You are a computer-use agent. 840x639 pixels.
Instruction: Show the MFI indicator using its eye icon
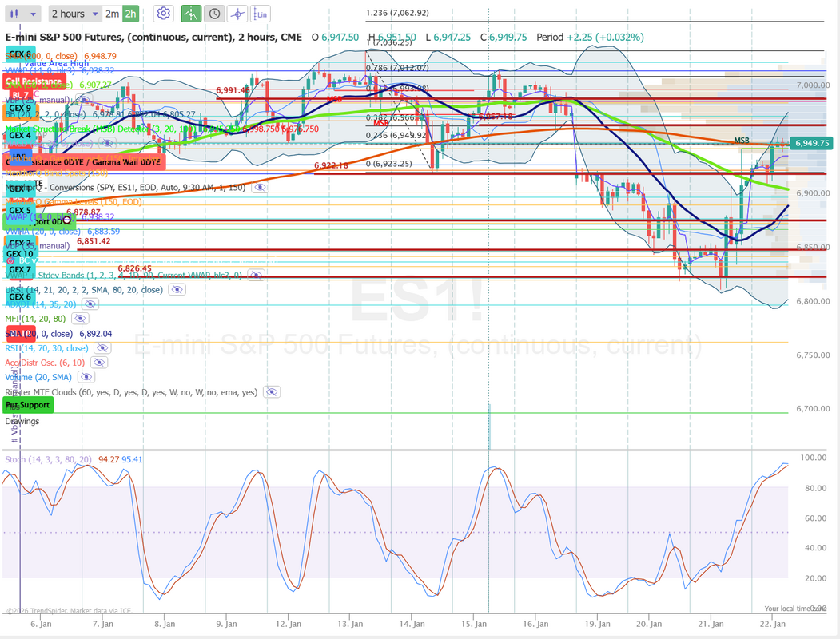click(78, 319)
